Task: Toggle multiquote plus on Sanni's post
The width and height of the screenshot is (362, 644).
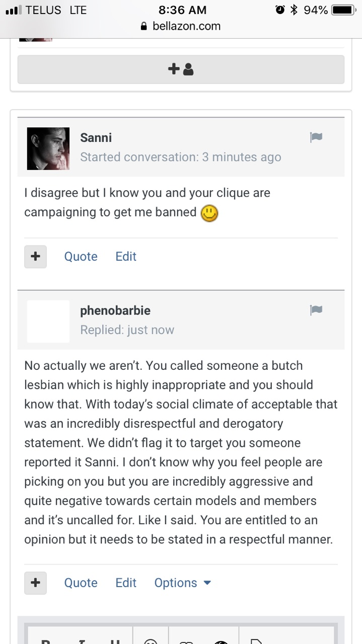Action: pyautogui.click(x=35, y=256)
